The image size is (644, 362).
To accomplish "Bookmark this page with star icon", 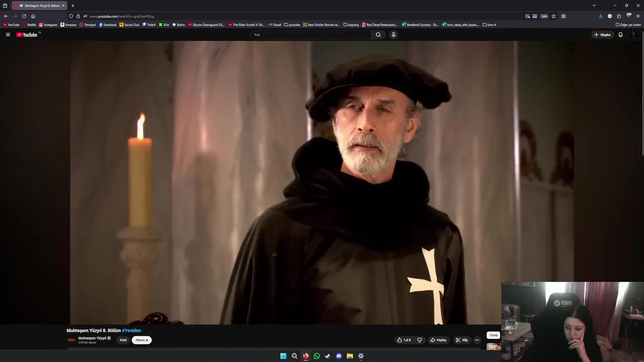I will click(553, 16).
